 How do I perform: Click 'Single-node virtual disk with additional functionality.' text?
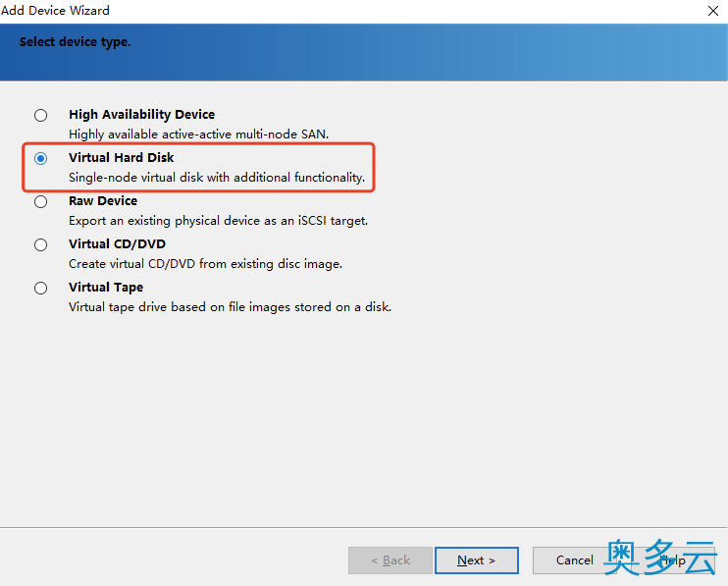click(x=217, y=178)
